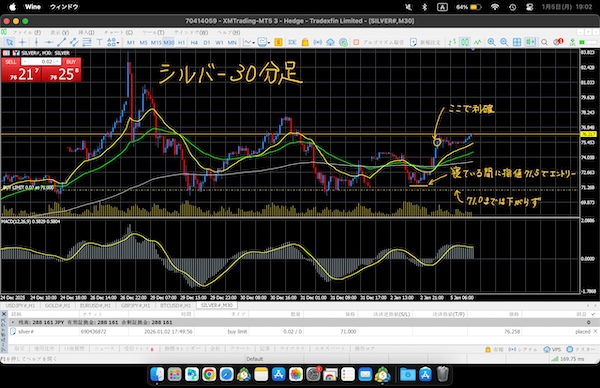Open a new order dialog
Viewport: 600px width, 388px height.
[425, 42]
